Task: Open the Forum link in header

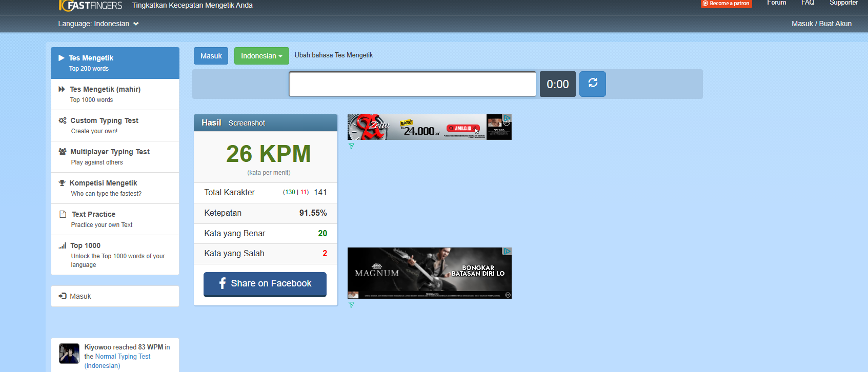Action: [776, 3]
